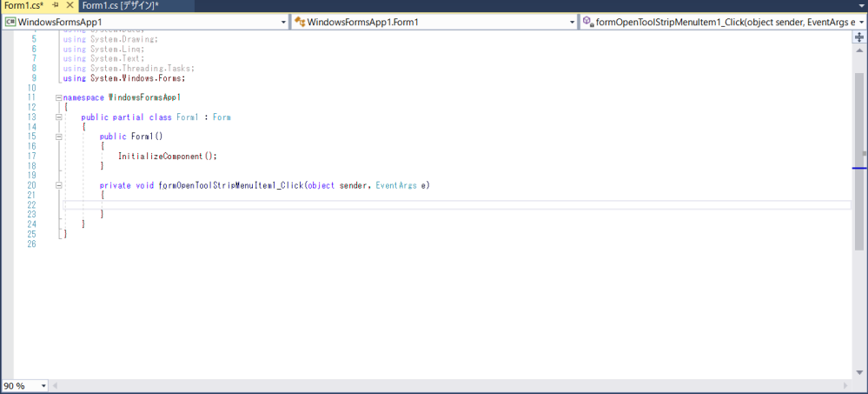Collapse the Form1 class outlining region

(x=59, y=117)
